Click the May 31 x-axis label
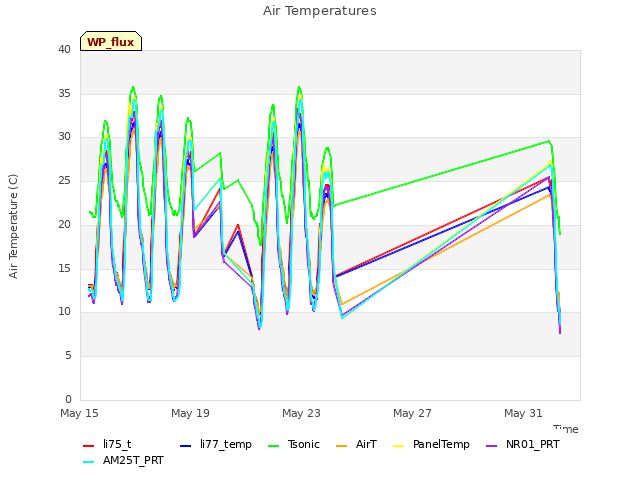The width and height of the screenshot is (640, 480). [x=523, y=413]
